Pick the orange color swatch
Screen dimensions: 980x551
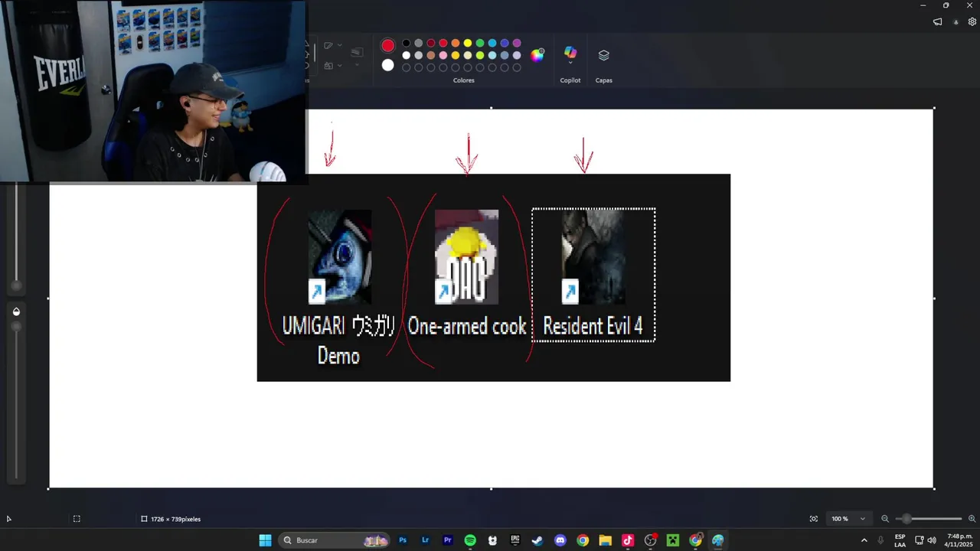coord(456,44)
